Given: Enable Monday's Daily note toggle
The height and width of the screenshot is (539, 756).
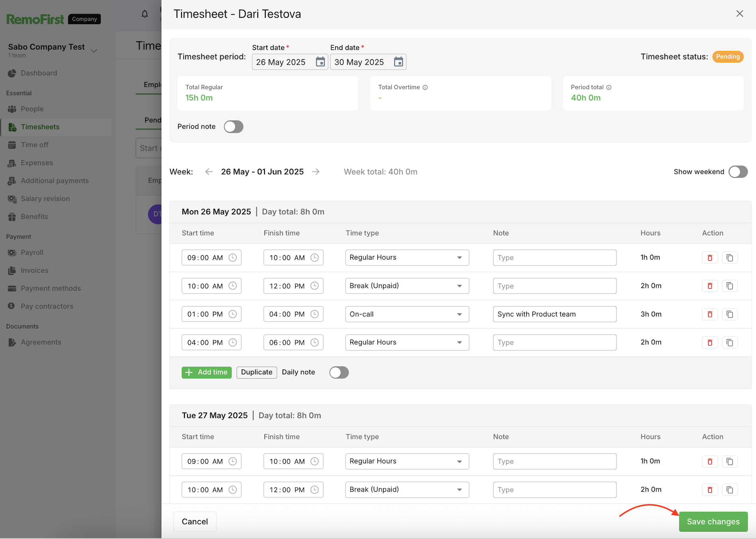Looking at the screenshot, I should [339, 372].
